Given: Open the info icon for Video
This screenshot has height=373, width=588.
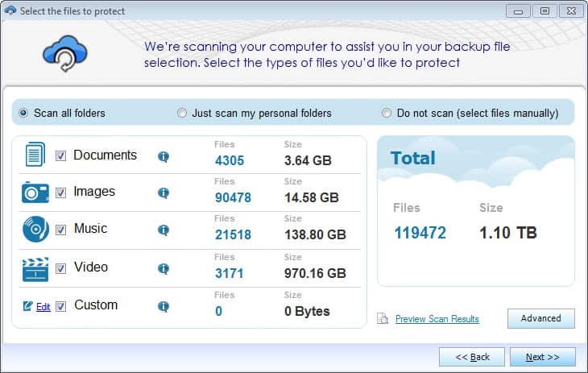Looking at the screenshot, I should point(164,268).
